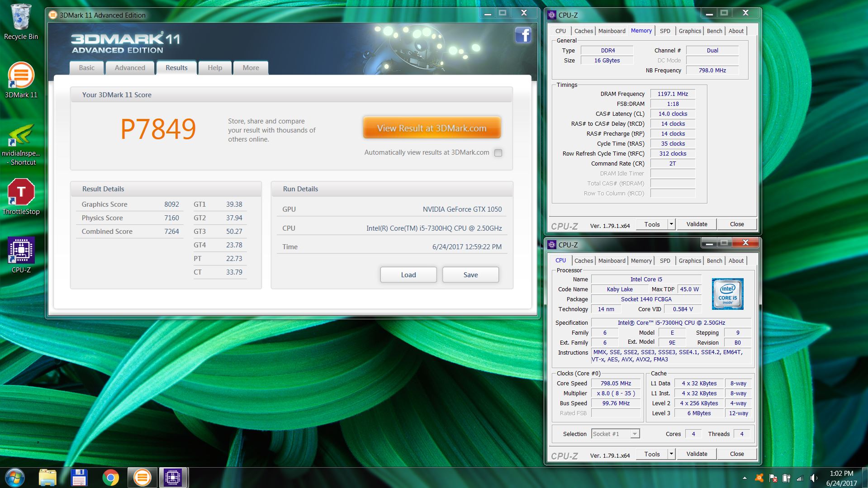Click the Graphics Score value 8092
Image resolution: width=868 pixels, height=488 pixels.
pos(171,204)
